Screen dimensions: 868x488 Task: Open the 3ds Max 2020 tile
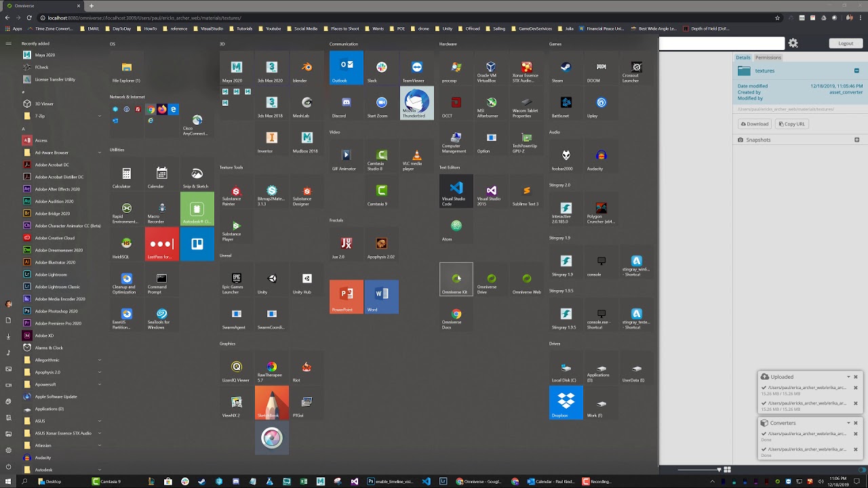(x=271, y=68)
